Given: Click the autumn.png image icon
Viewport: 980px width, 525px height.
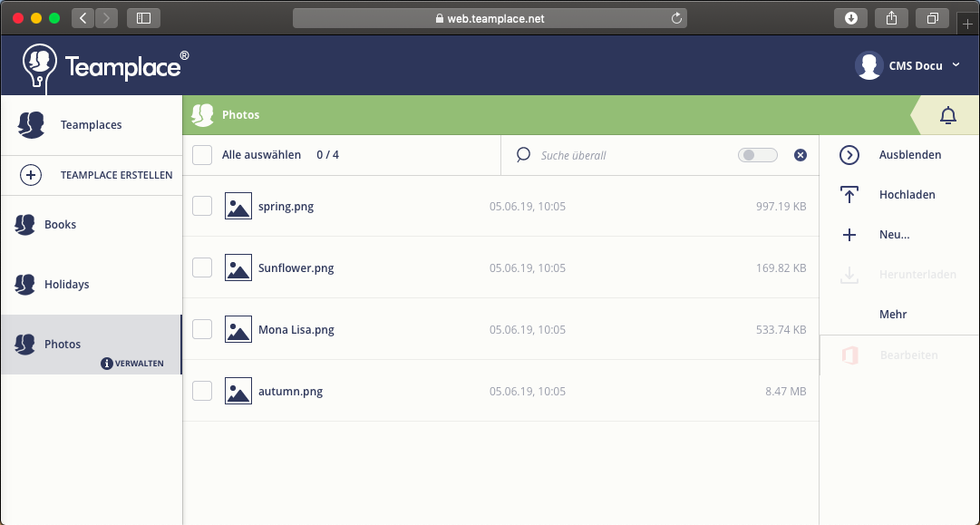Looking at the screenshot, I should [238, 391].
